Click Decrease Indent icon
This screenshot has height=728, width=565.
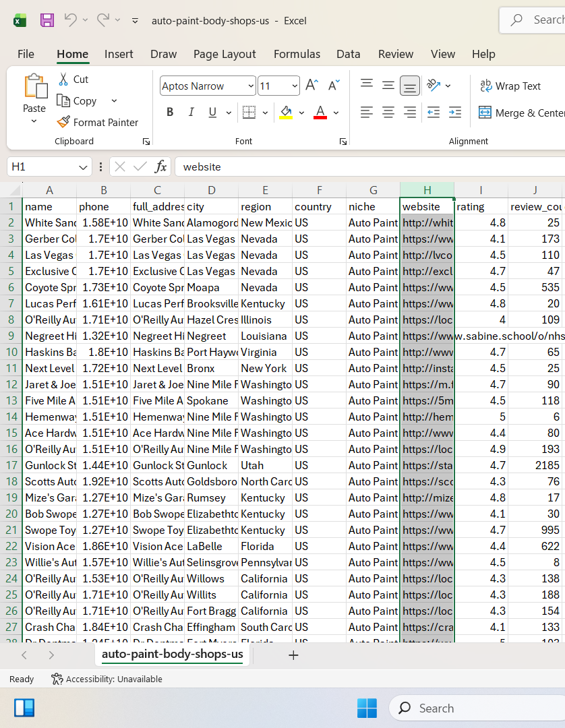pos(433,113)
